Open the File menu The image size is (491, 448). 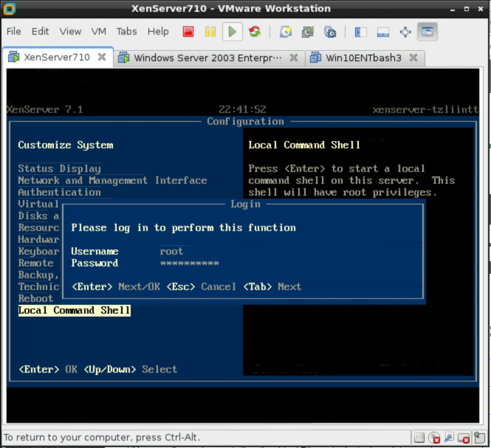pos(14,31)
